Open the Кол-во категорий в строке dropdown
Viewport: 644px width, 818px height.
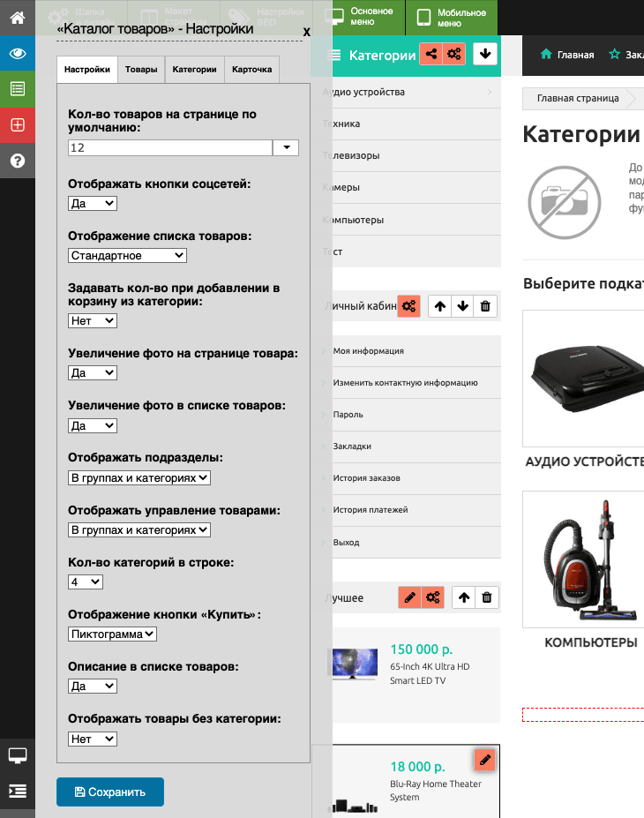pyautogui.click(x=86, y=582)
